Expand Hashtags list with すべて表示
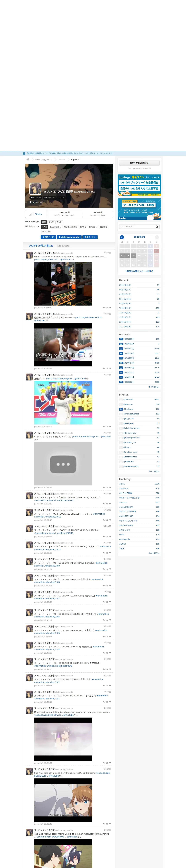The height and width of the screenshot is (868, 186). click(154, 553)
